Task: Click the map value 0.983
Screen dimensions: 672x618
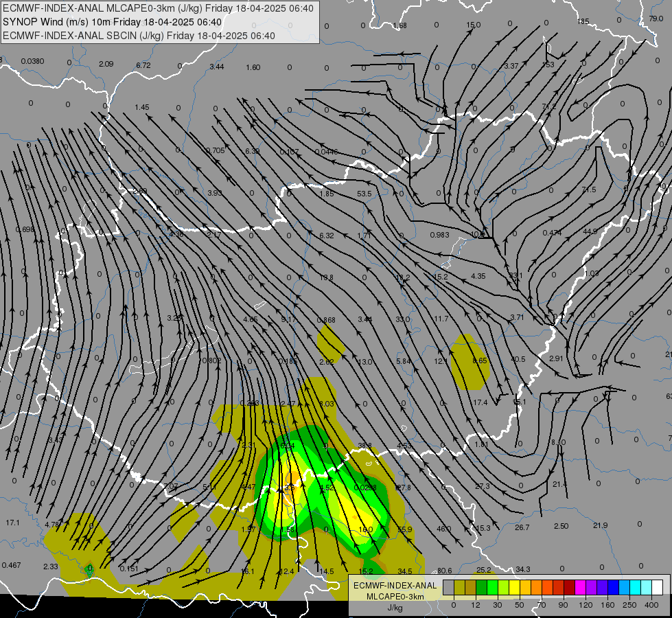Action: click(x=440, y=235)
